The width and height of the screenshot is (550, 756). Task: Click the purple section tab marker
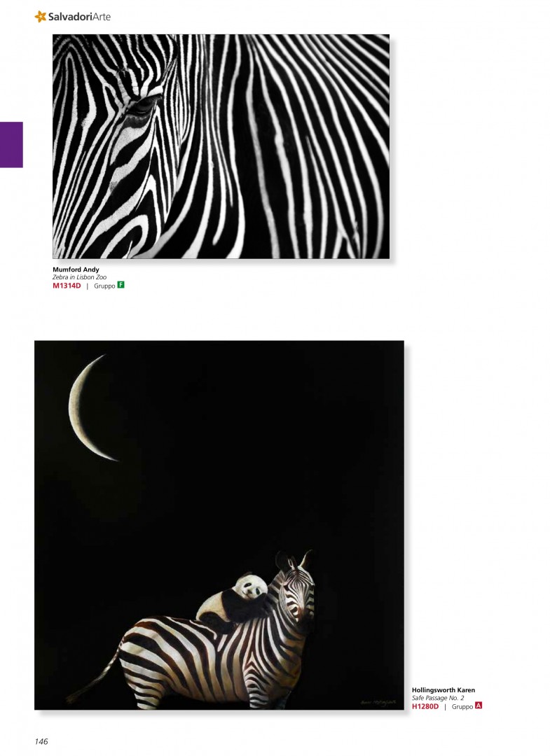[12, 145]
